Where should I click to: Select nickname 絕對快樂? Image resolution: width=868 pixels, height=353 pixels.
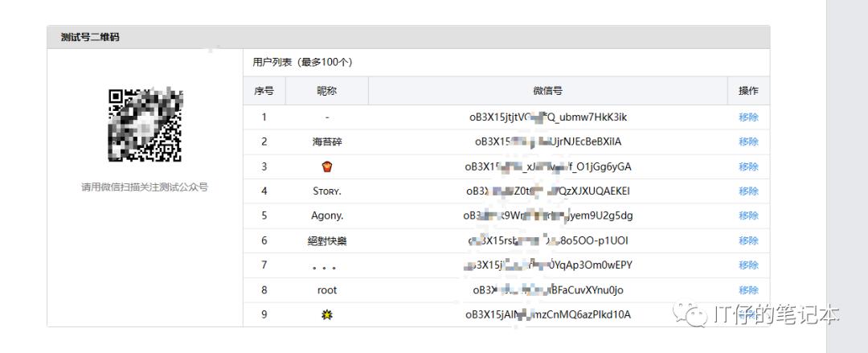click(327, 240)
